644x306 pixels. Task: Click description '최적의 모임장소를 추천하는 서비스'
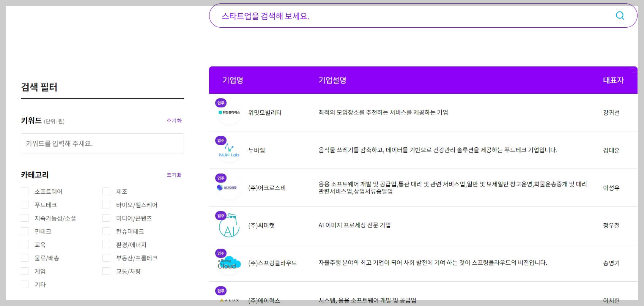click(383, 112)
